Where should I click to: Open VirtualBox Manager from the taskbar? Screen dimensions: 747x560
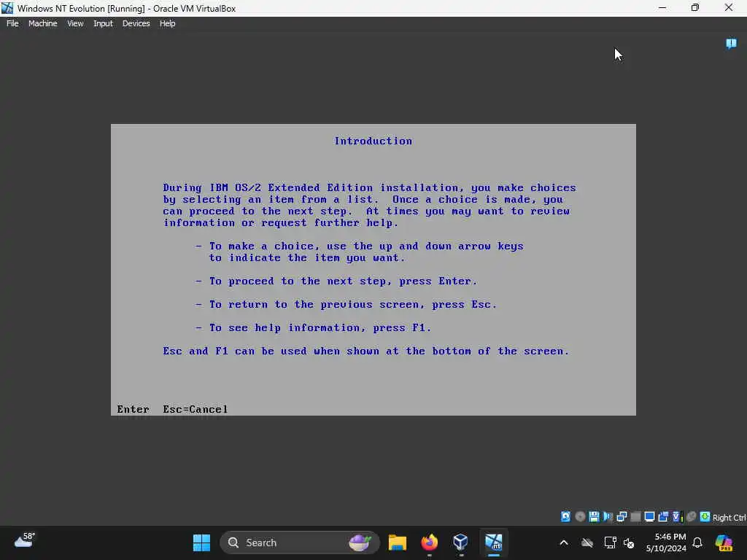461,542
